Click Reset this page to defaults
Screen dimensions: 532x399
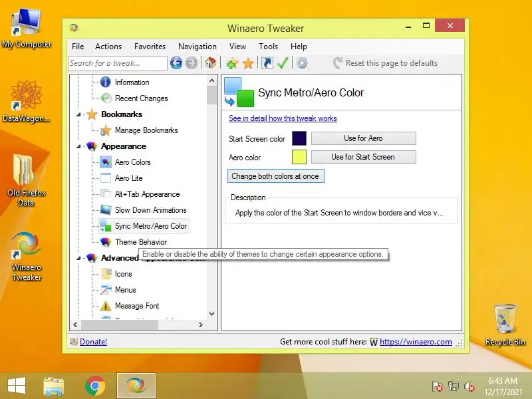tap(386, 63)
